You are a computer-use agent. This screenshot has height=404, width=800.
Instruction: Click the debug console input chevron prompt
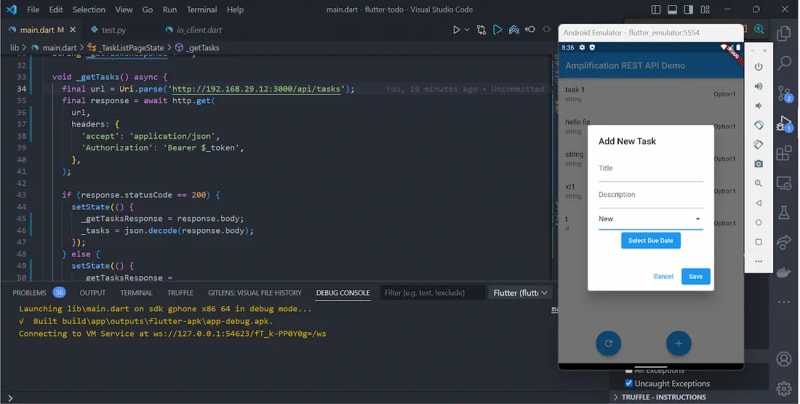[x=10, y=398]
